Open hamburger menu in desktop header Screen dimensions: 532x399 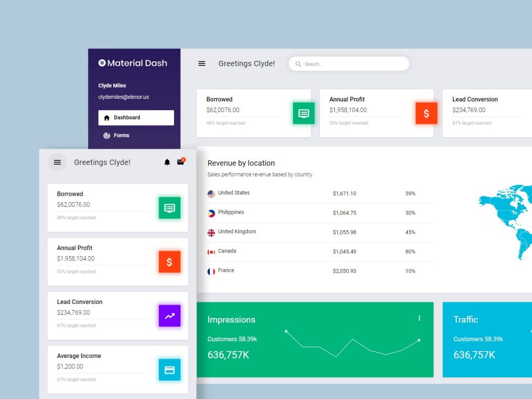tap(202, 63)
